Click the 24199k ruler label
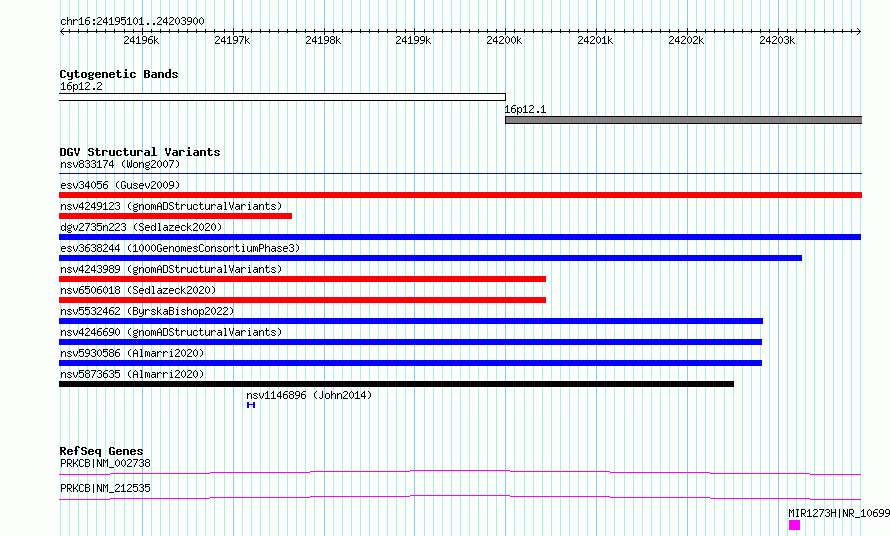 click(x=413, y=40)
